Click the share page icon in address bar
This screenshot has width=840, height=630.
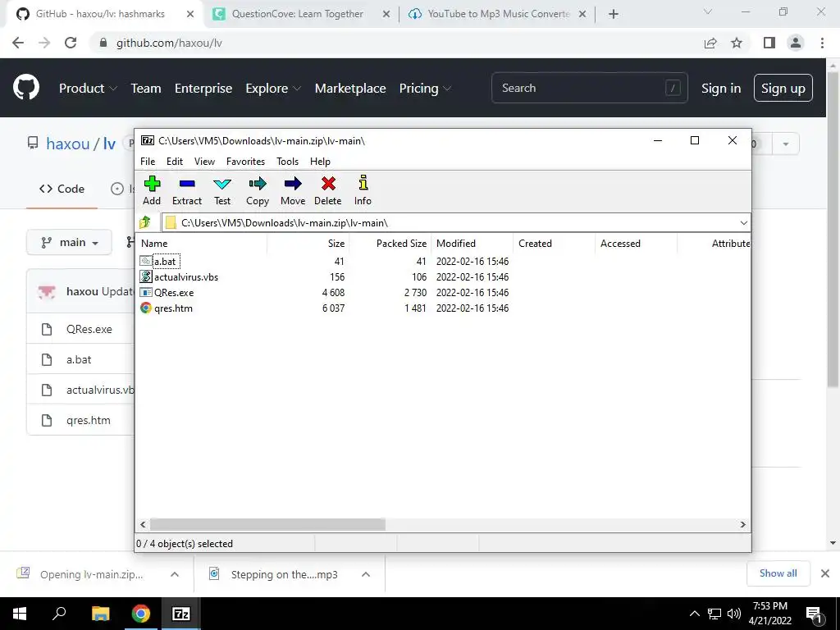coord(710,43)
